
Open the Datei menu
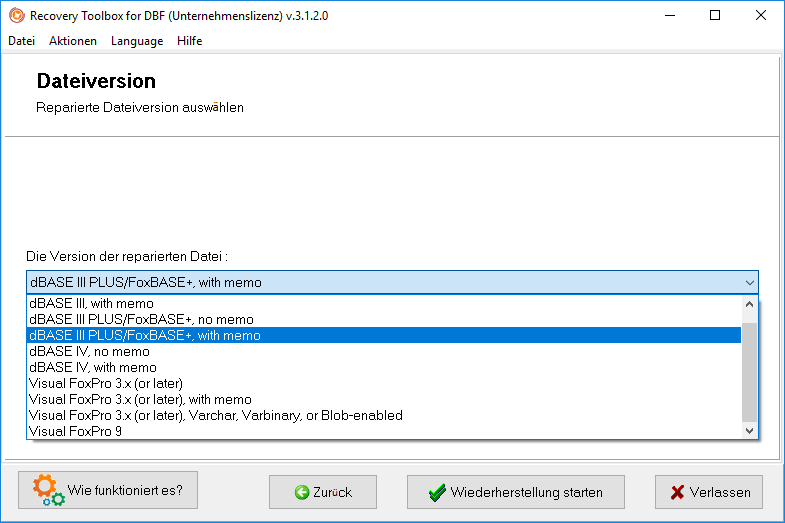22,41
